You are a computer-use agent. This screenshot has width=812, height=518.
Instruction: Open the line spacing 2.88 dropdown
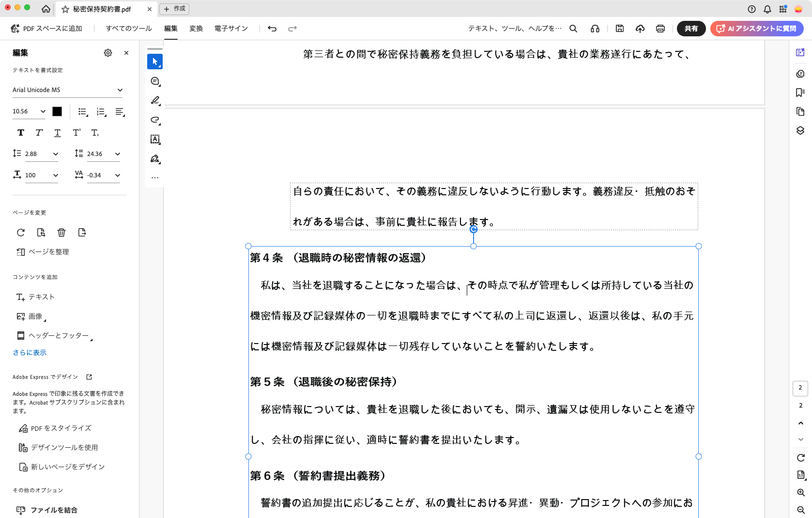(55, 154)
